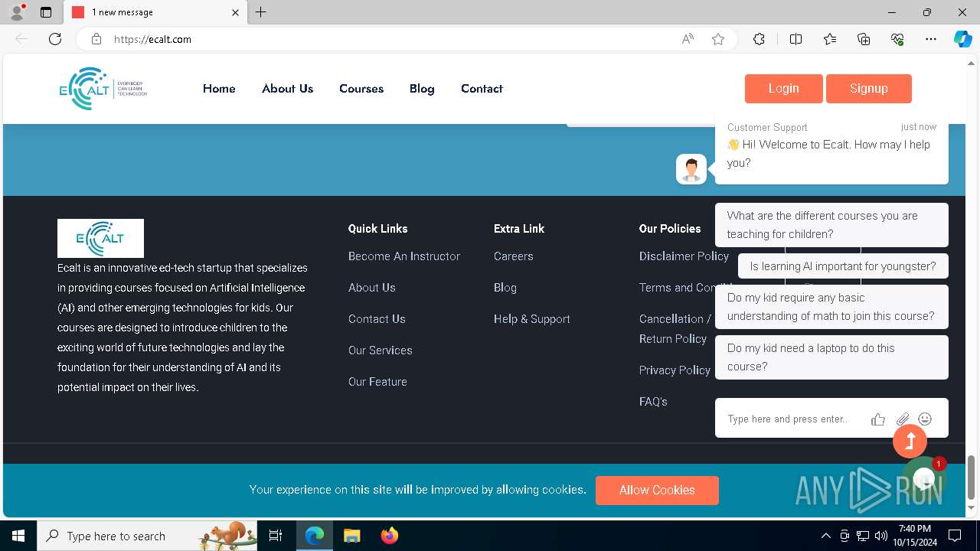980x551 pixels.
Task: Open footer About Us link
Action: click(372, 288)
